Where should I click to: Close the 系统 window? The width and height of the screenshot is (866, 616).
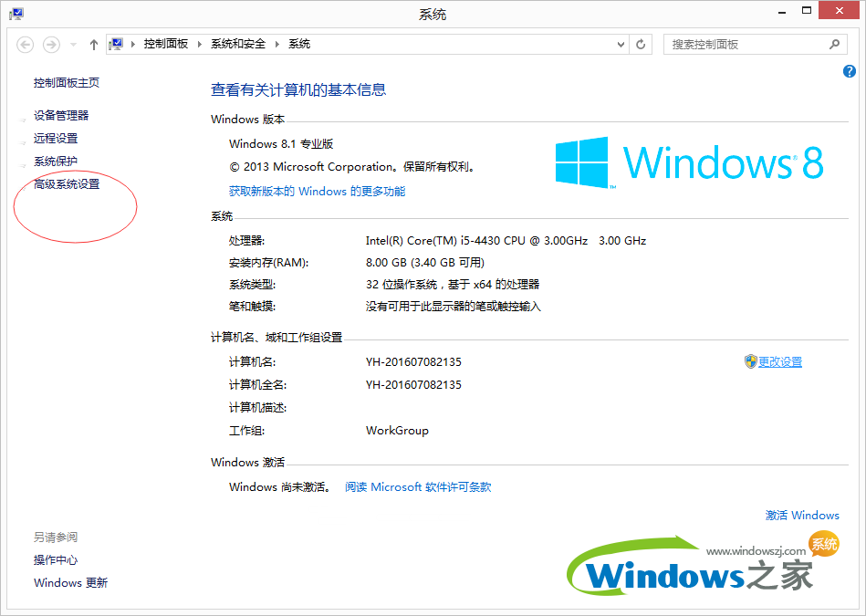(840, 11)
